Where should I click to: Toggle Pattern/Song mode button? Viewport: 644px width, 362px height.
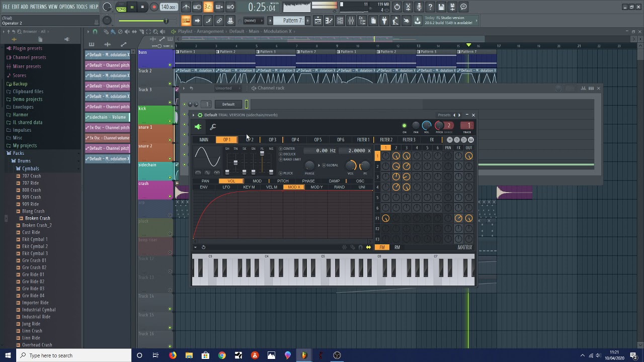(121, 7)
